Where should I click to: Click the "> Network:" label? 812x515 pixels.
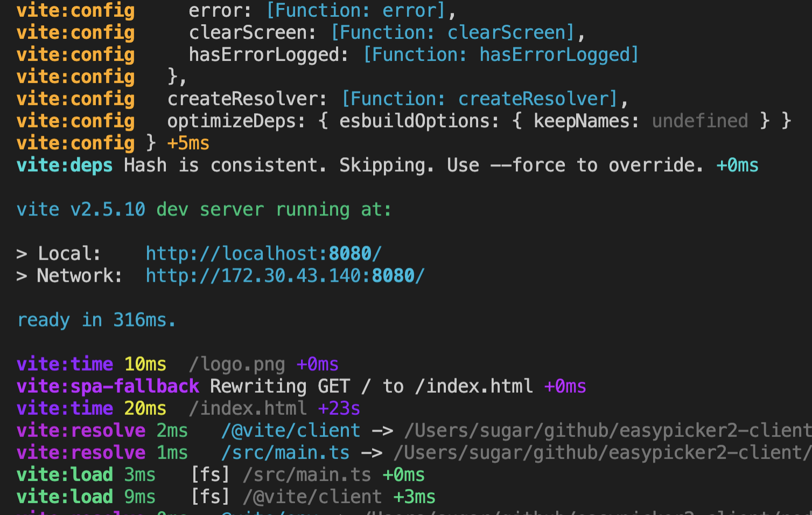[x=69, y=276]
